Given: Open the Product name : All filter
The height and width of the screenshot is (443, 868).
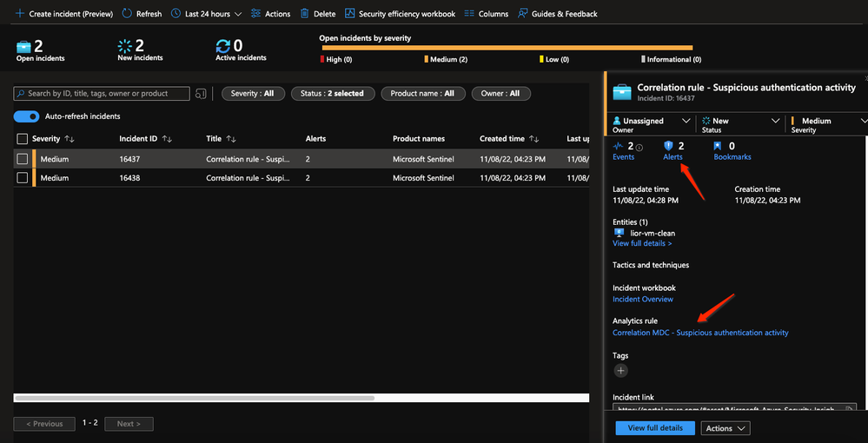Looking at the screenshot, I should [x=423, y=94].
